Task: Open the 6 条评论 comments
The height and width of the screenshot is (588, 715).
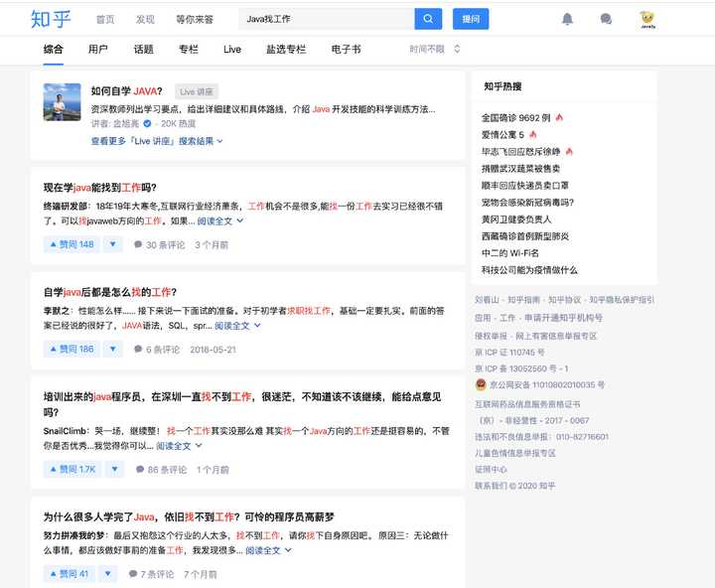Action: click(157, 350)
